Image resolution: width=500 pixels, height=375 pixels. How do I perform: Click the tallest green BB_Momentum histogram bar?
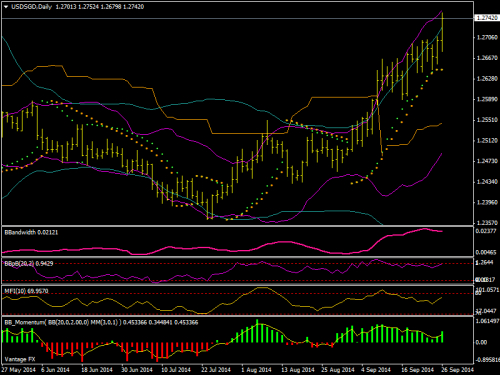coord(257,331)
